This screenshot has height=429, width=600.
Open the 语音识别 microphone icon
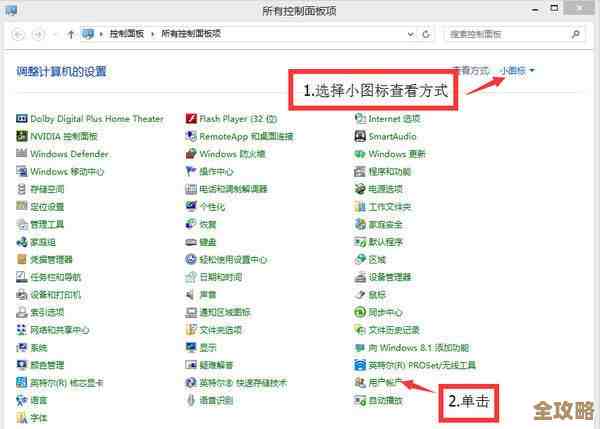[191, 400]
